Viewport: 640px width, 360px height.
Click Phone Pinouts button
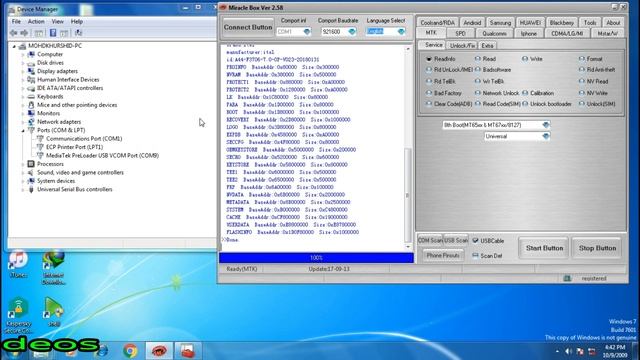(443, 256)
